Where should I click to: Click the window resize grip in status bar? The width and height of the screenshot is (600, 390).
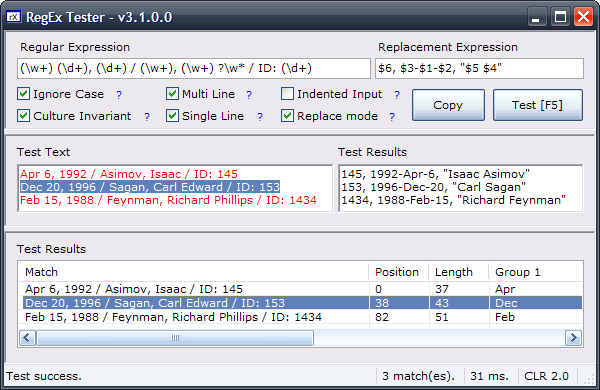589,379
